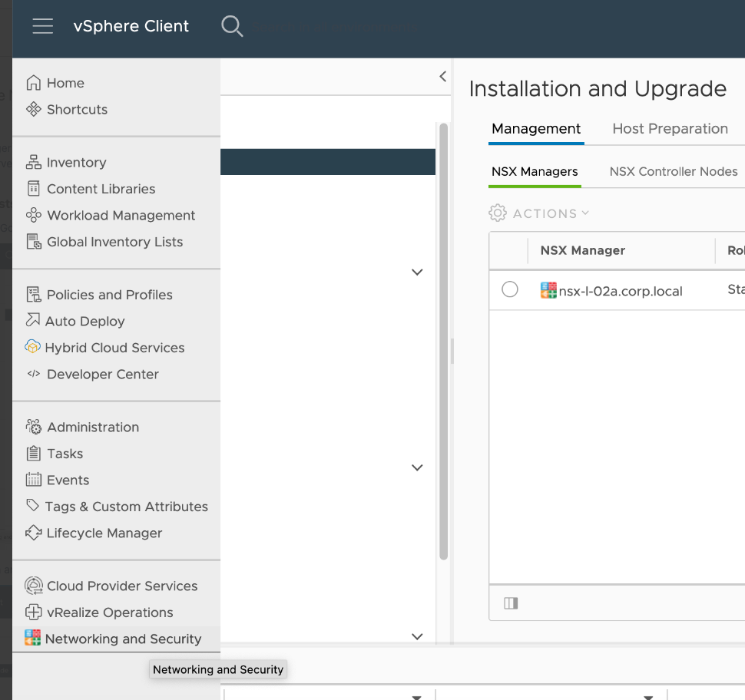Expand the first chevron in the middle panel

tap(417, 272)
